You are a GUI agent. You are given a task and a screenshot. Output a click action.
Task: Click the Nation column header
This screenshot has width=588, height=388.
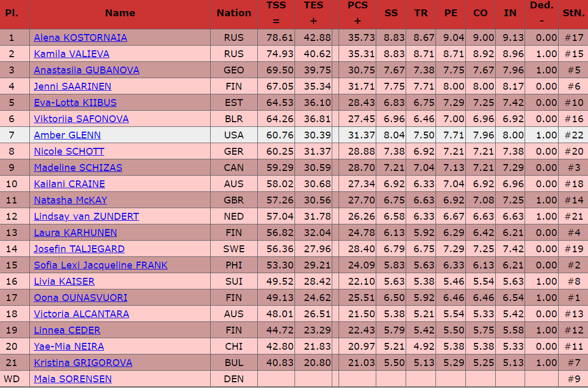(234, 13)
